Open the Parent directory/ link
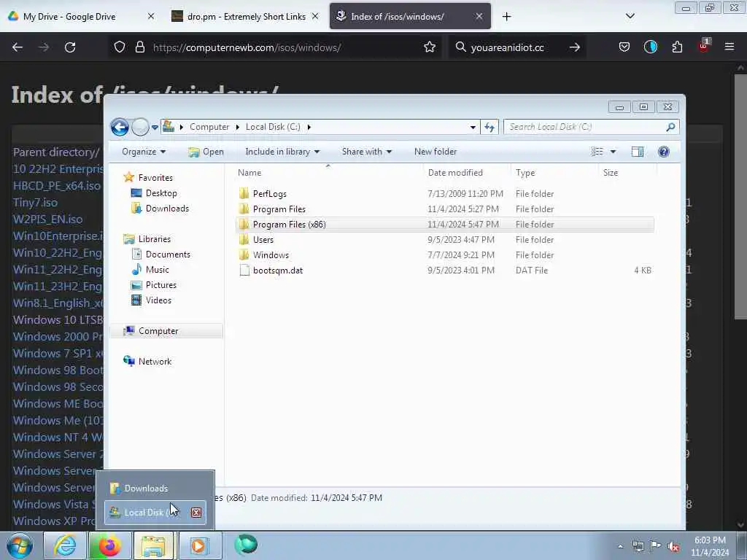 (56, 152)
